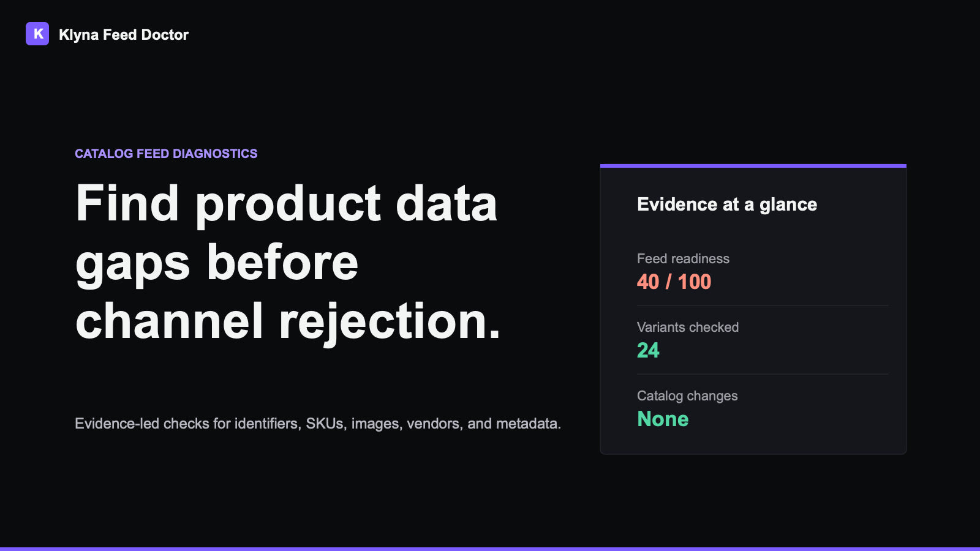Click the word 'SKUs' in the description
Viewport: 980px width, 551px height.
325,424
